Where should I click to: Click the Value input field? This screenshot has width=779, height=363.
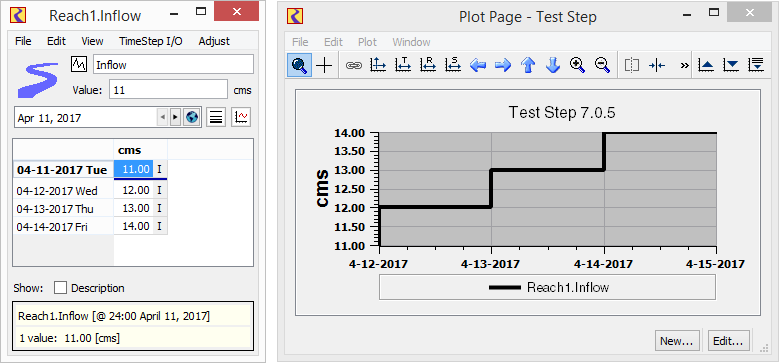click(x=168, y=90)
